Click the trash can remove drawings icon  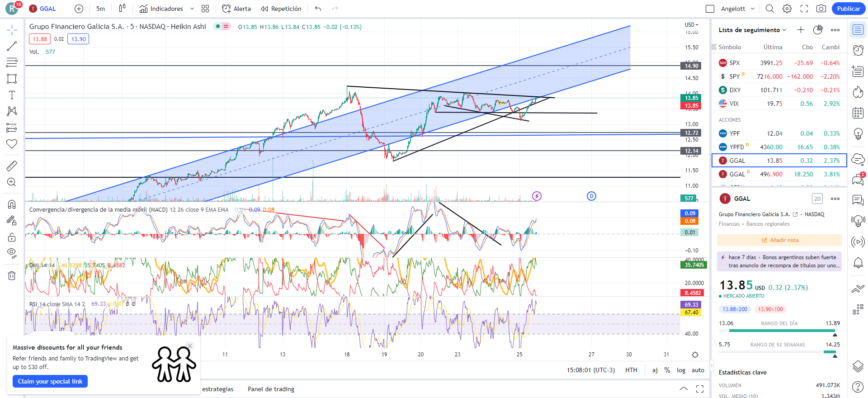pos(12,275)
